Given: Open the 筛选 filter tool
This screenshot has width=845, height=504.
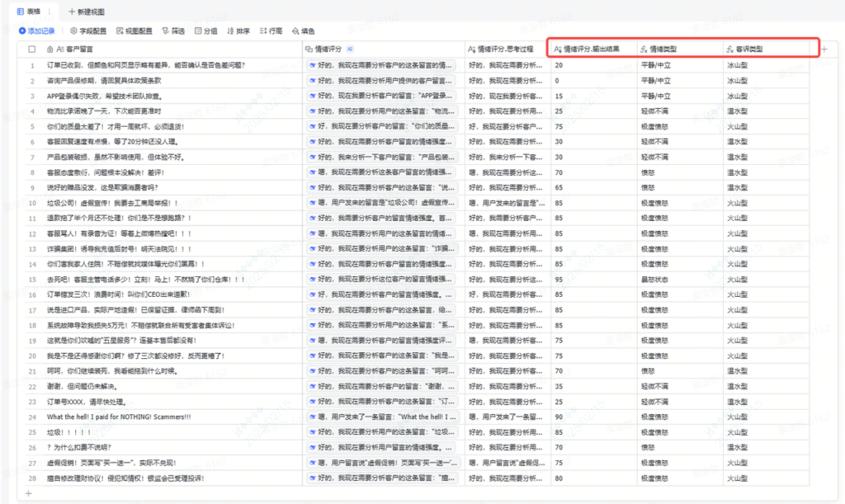Looking at the screenshot, I should (173, 31).
